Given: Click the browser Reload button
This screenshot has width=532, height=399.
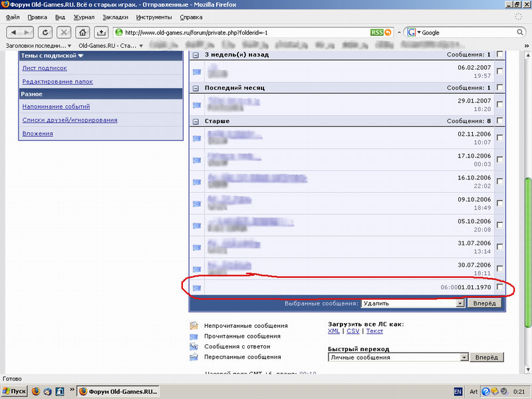Looking at the screenshot, I should [x=45, y=32].
